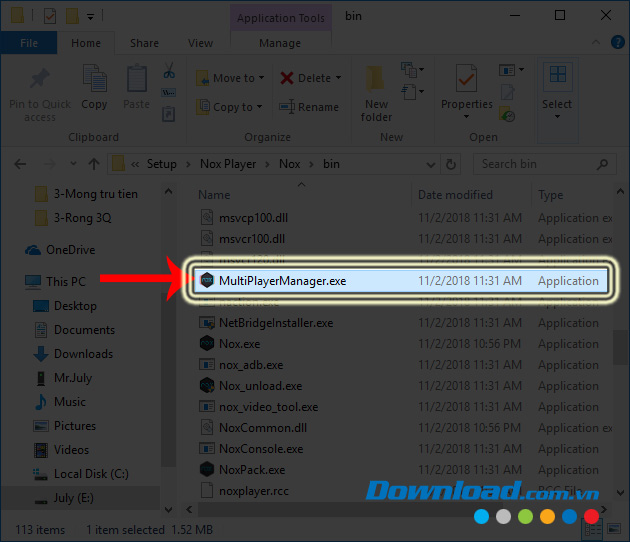Screen dimensions: 630x542
Task: Click the Paste shortcut icon
Action: pos(168,114)
